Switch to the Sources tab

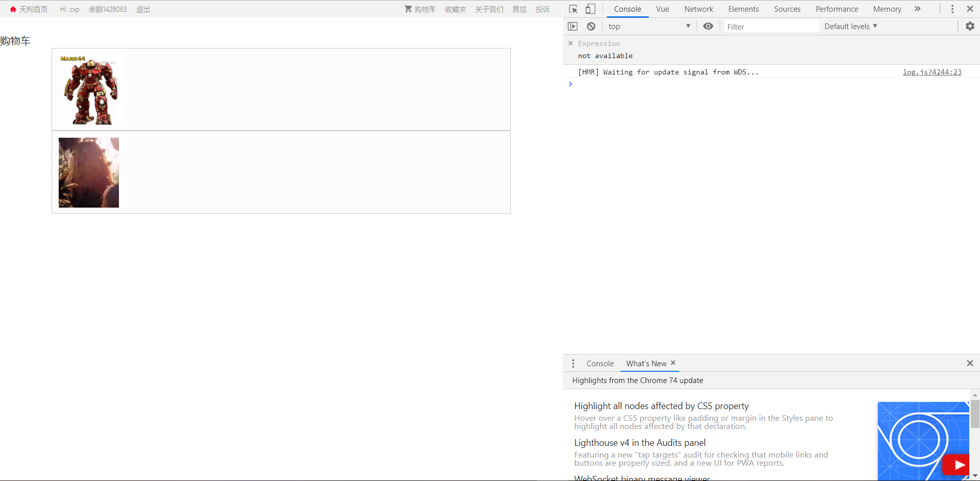tap(787, 9)
